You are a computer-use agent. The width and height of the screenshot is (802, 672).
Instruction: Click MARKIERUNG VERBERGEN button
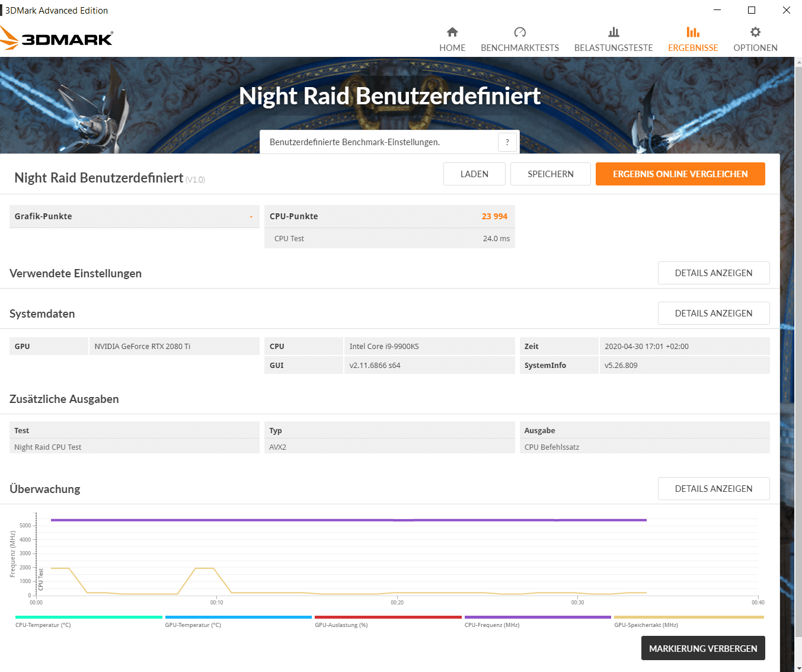[x=703, y=648]
